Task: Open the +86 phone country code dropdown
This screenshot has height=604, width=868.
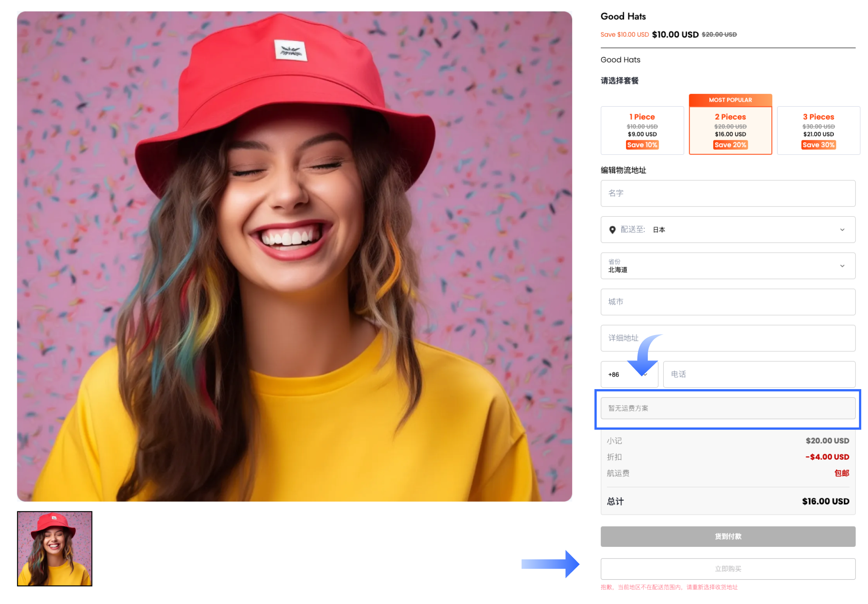Action: pyautogui.click(x=629, y=374)
